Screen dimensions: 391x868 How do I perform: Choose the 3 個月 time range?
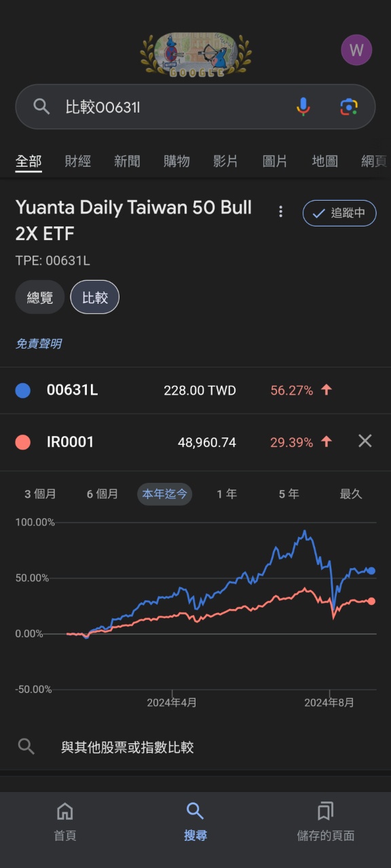coord(40,494)
